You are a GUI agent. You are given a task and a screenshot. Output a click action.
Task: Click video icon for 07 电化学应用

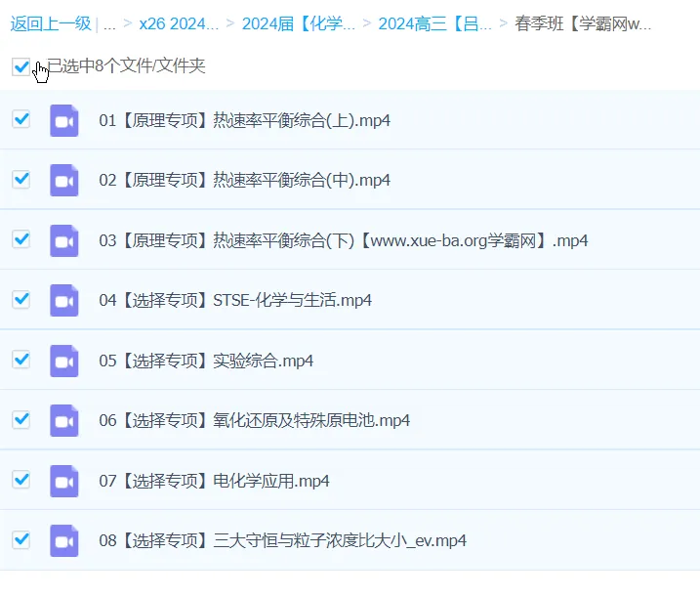click(x=64, y=481)
